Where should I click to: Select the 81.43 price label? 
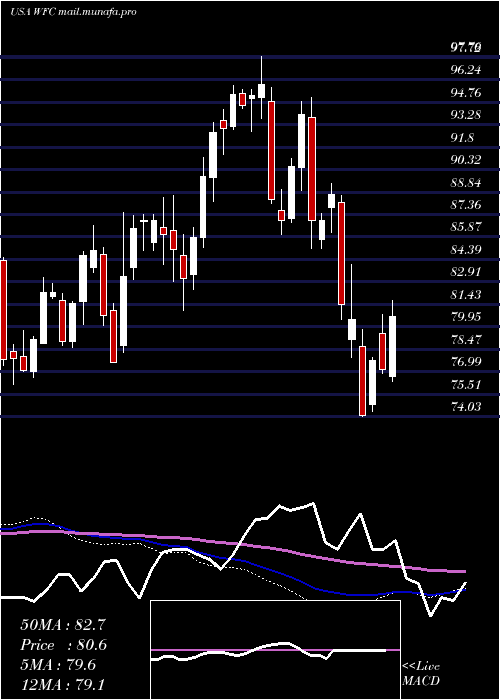(x=466, y=295)
